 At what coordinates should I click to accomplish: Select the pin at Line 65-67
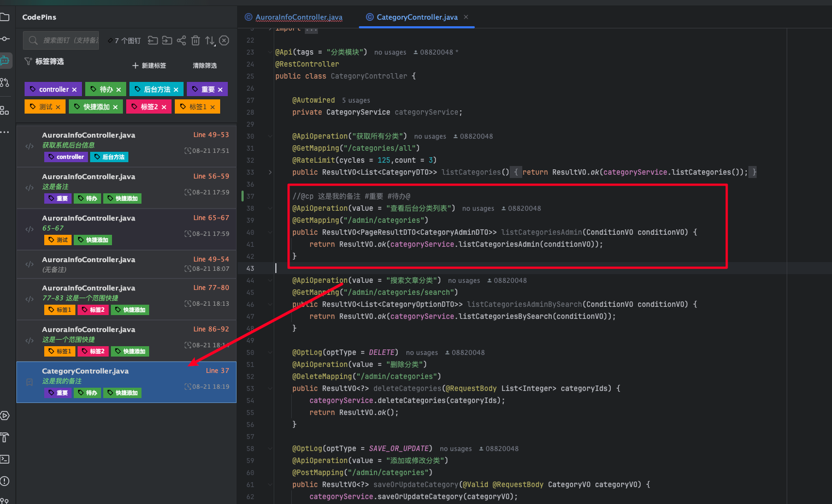126,229
